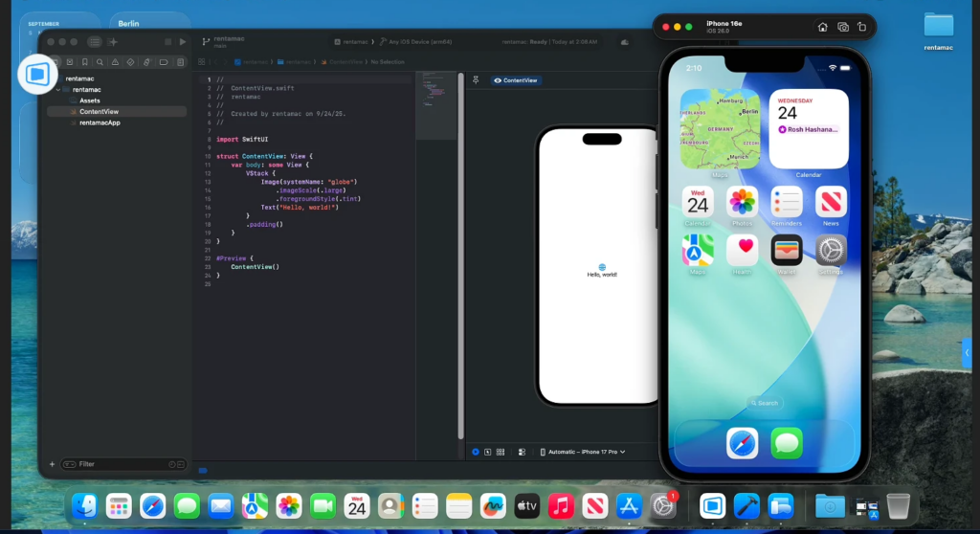
Task: Collapse the rentamac folder disclosure triangle
Action: click(x=58, y=89)
